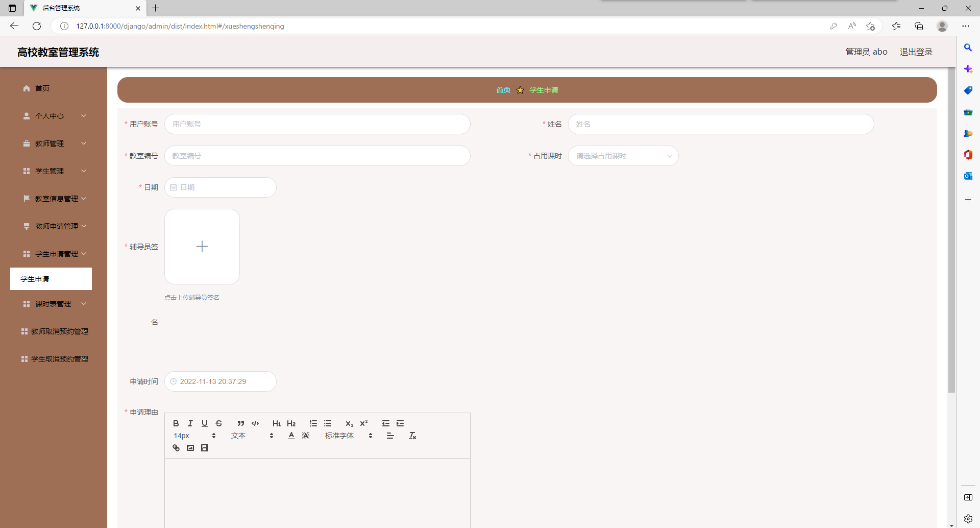Insert an ordered numbered list
This screenshot has width=980, height=528.
pyautogui.click(x=313, y=423)
